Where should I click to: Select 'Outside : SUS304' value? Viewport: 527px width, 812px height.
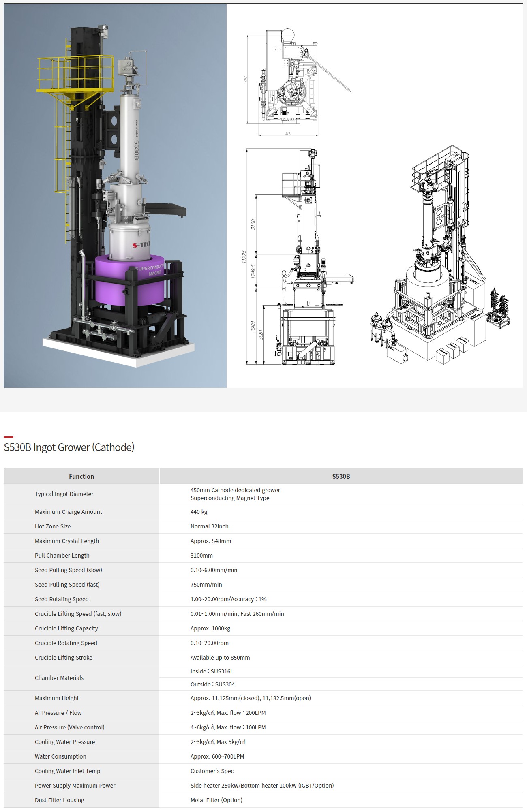tap(213, 684)
